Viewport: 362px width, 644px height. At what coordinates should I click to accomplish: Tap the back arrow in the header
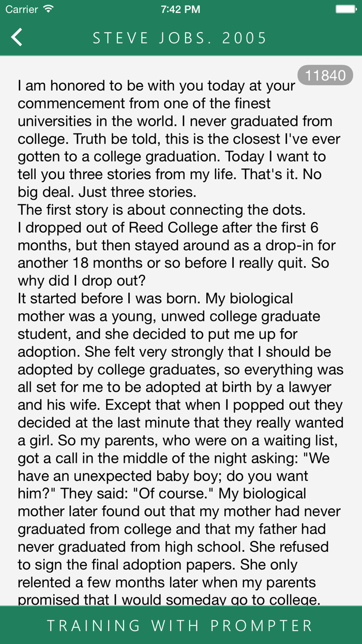click(17, 37)
